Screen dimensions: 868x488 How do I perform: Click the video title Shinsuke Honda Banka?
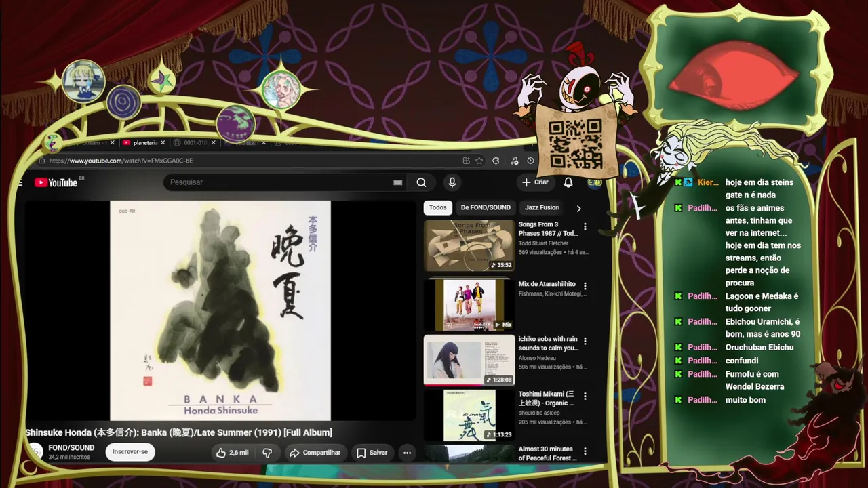coord(179,432)
